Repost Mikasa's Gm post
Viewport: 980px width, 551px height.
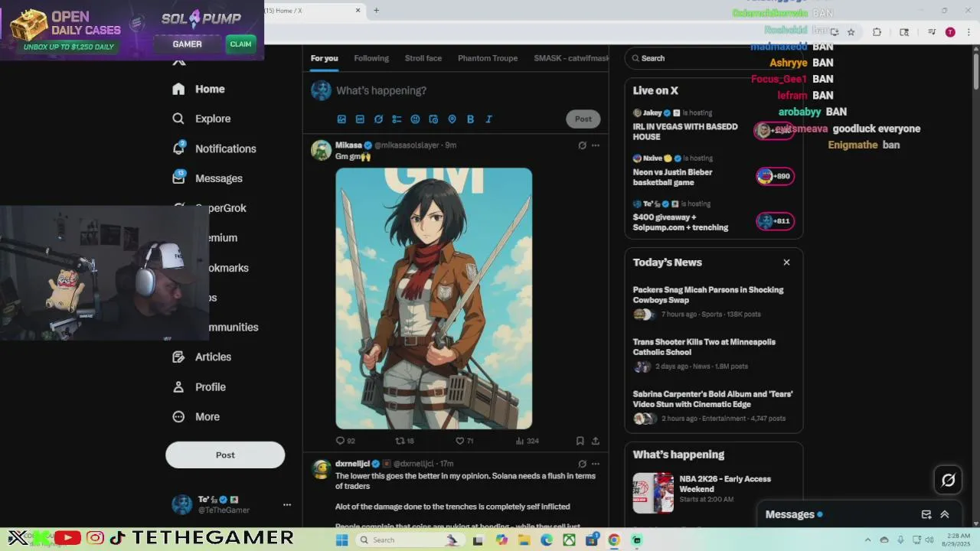tap(404, 441)
